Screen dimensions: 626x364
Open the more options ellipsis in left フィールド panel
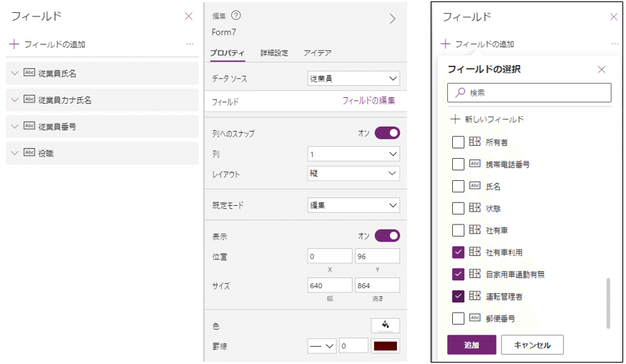point(190,44)
